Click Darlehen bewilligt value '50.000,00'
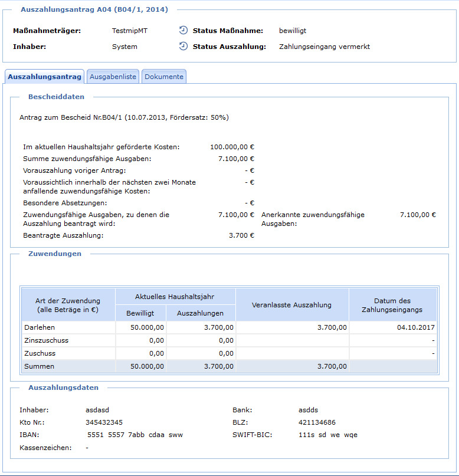The height and width of the screenshot is (476, 459). 147,327
